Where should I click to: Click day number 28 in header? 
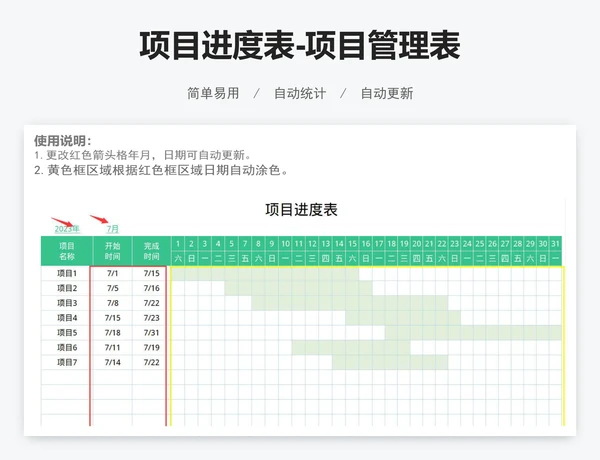pos(517,244)
